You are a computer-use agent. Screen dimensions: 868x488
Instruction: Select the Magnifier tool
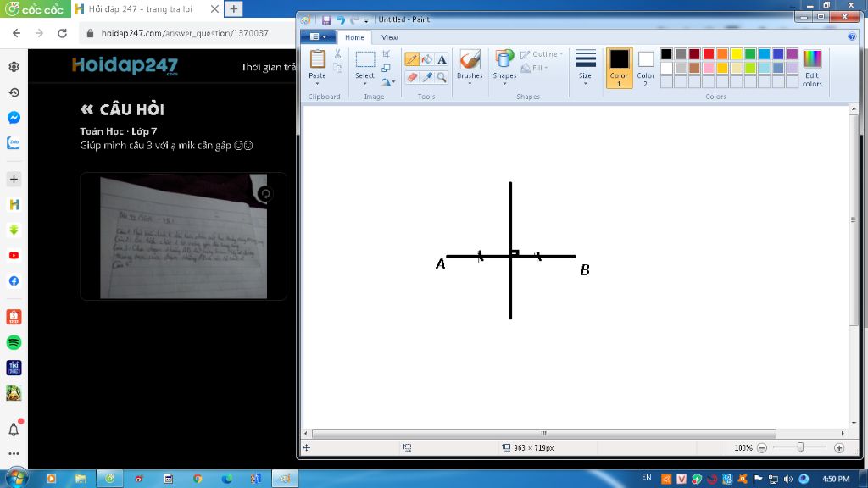[x=442, y=77]
